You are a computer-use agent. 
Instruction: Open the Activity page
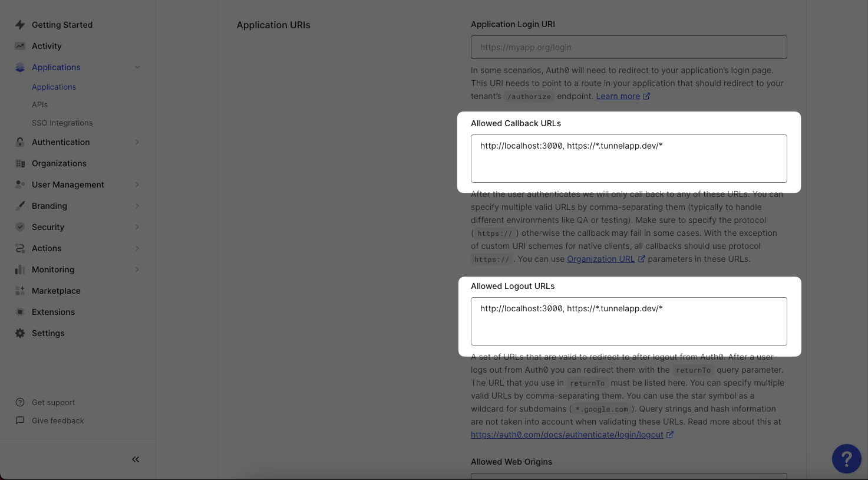pos(47,46)
